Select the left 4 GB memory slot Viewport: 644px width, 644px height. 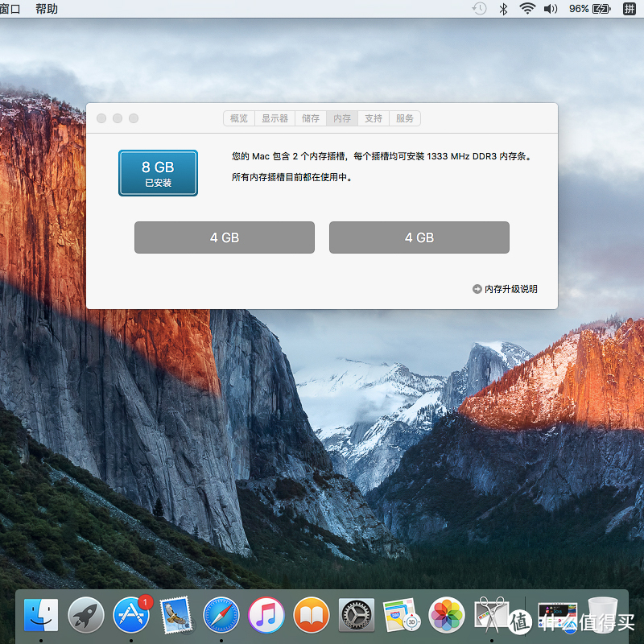[224, 237]
